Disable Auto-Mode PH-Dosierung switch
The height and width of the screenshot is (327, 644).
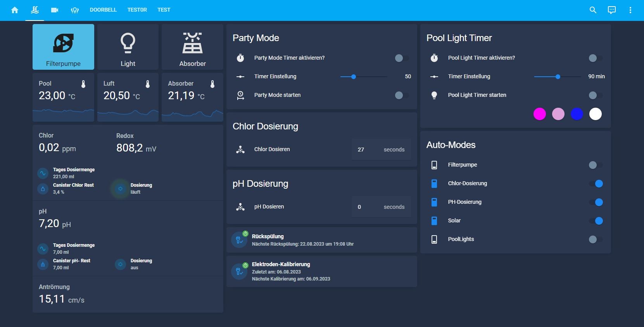pyautogui.click(x=596, y=202)
